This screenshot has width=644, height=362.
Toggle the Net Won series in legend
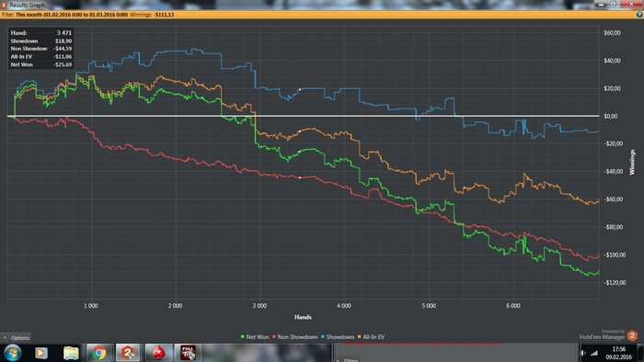pos(255,337)
